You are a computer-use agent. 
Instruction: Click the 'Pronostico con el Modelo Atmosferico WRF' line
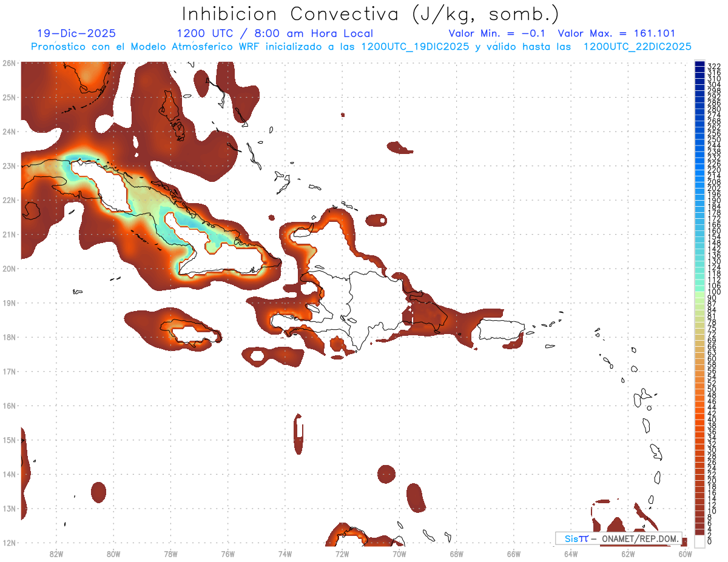point(361,47)
